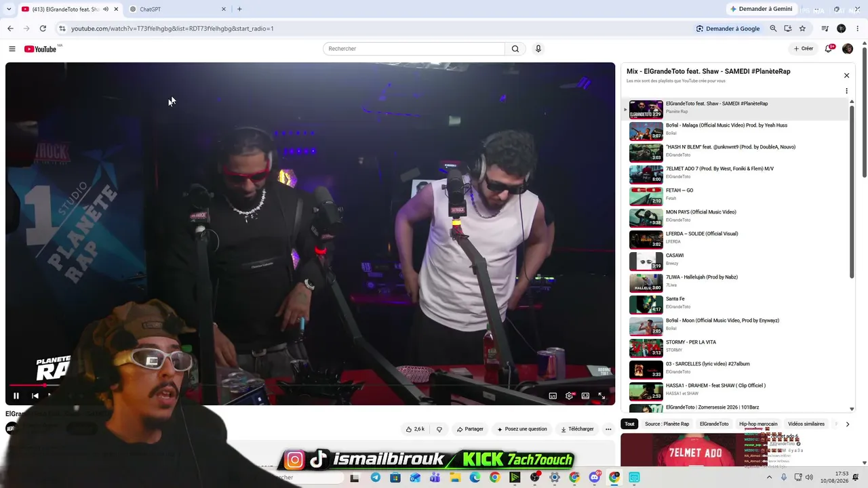Toggle subtitles in the video player
Image resolution: width=868 pixels, height=488 pixels.
coord(553,396)
